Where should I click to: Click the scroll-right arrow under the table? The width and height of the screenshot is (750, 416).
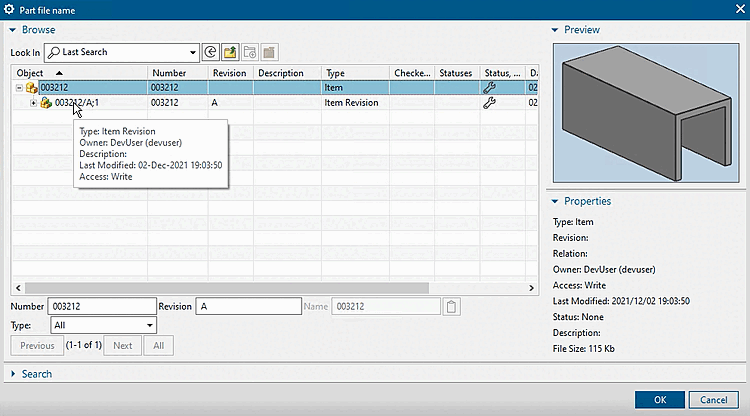531,288
